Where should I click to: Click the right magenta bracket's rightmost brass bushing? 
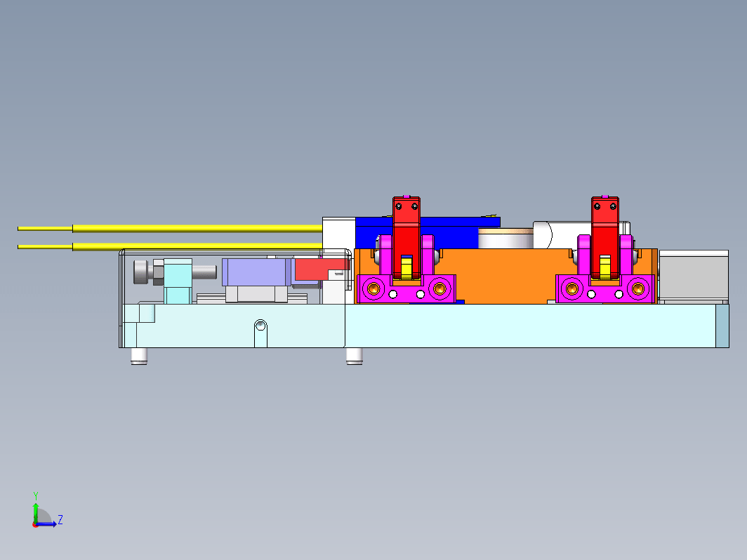(638, 288)
